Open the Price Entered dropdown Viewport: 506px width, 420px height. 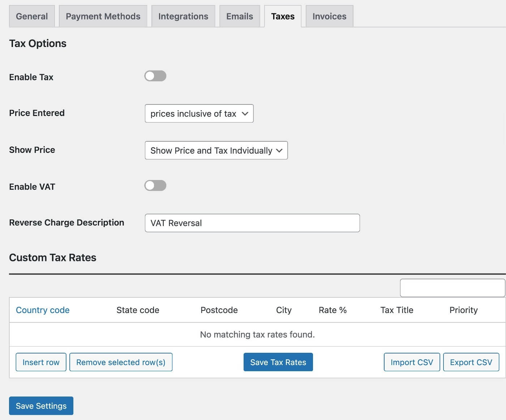(199, 113)
